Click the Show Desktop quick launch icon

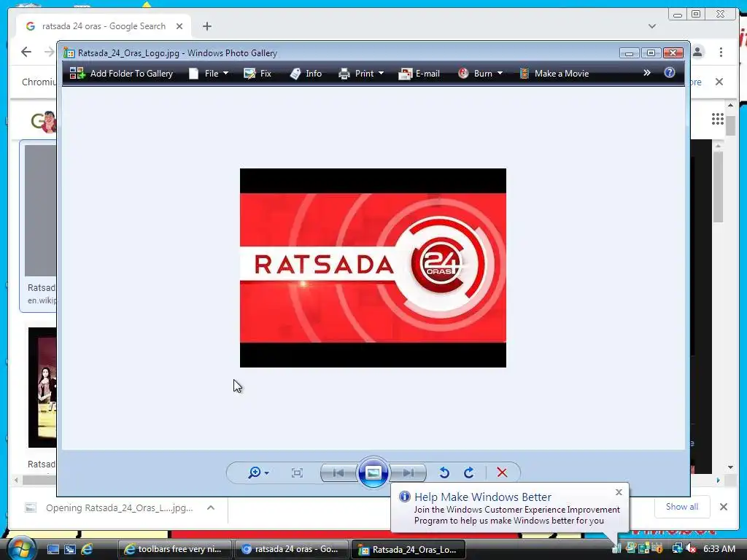pyautogui.click(x=53, y=550)
